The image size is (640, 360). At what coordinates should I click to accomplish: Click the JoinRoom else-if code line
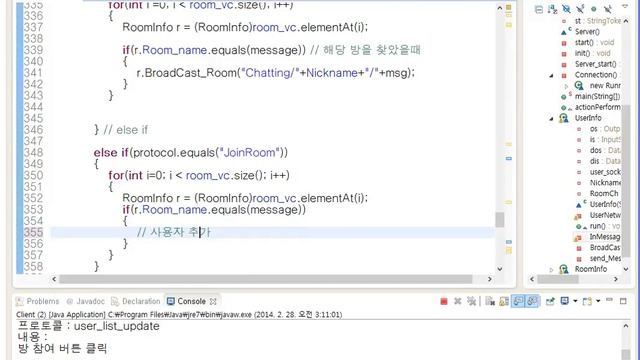pyautogui.click(x=191, y=153)
